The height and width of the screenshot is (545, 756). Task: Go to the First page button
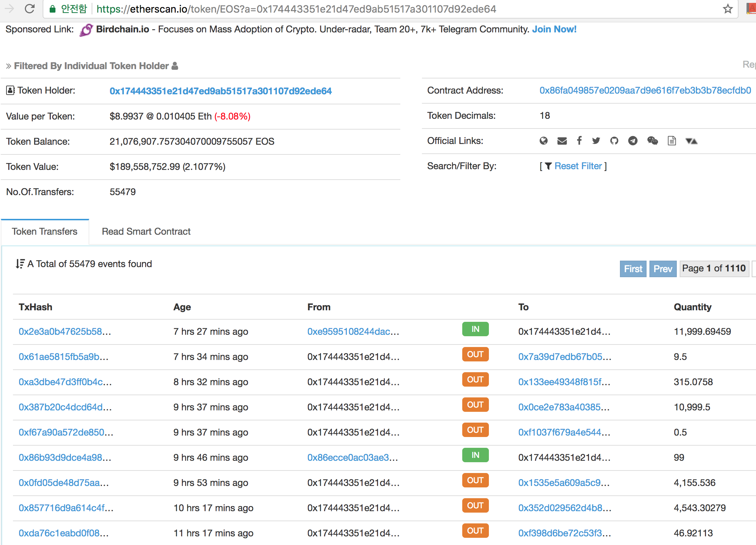tap(633, 269)
